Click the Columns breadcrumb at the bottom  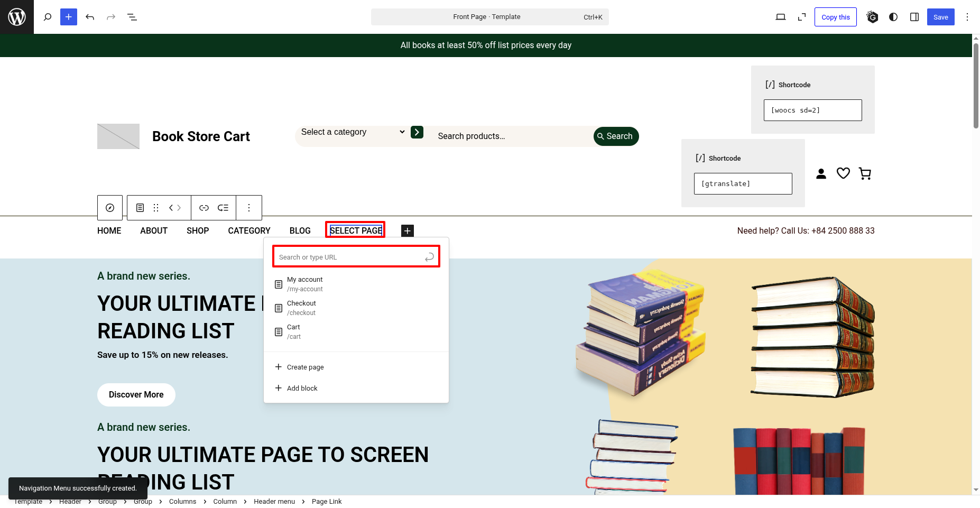tap(182, 502)
